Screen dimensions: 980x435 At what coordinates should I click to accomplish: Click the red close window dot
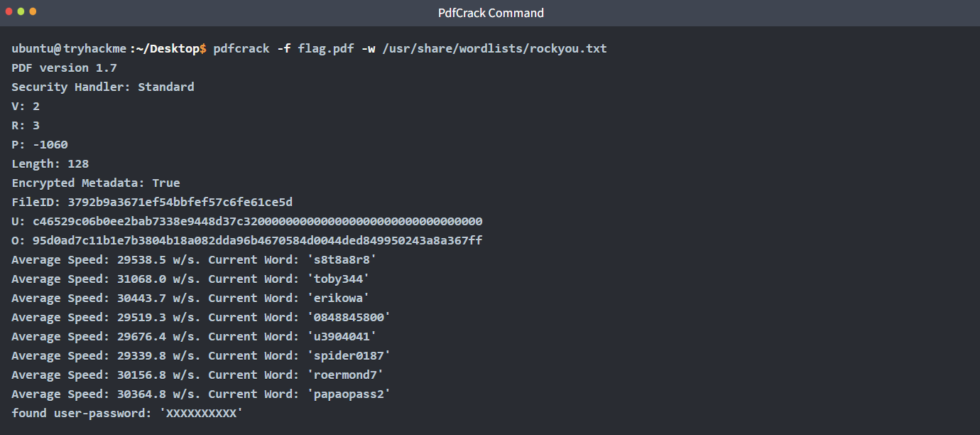[x=9, y=12]
